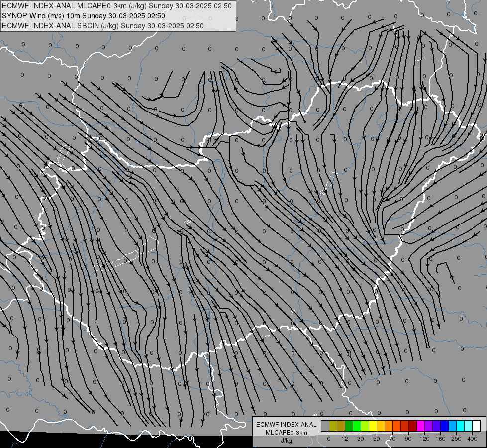This screenshot has height=448, width=487.
Task: Click the 12 value on the color scale
Action: 345,439
